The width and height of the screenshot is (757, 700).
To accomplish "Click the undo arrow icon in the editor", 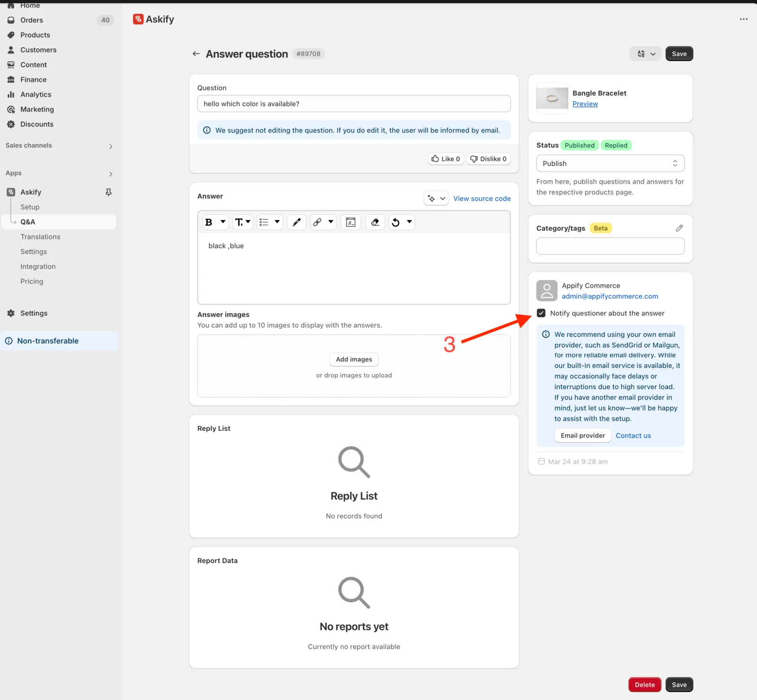I will pyautogui.click(x=396, y=222).
